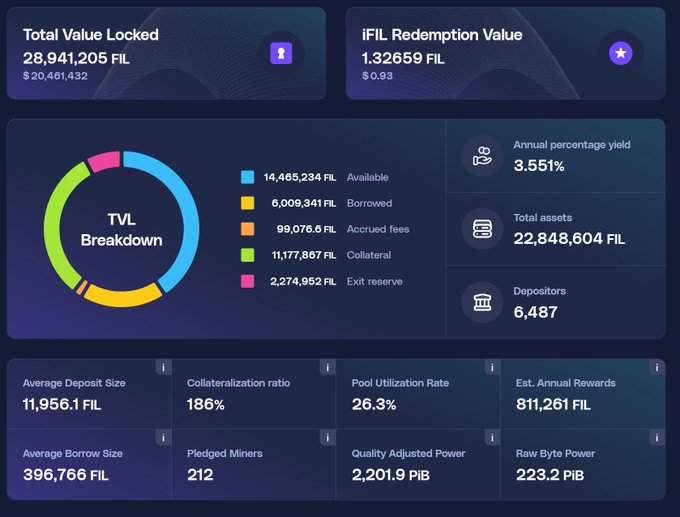Click the Borrowed legend label
680x517 pixels.
[x=369, y=203]
